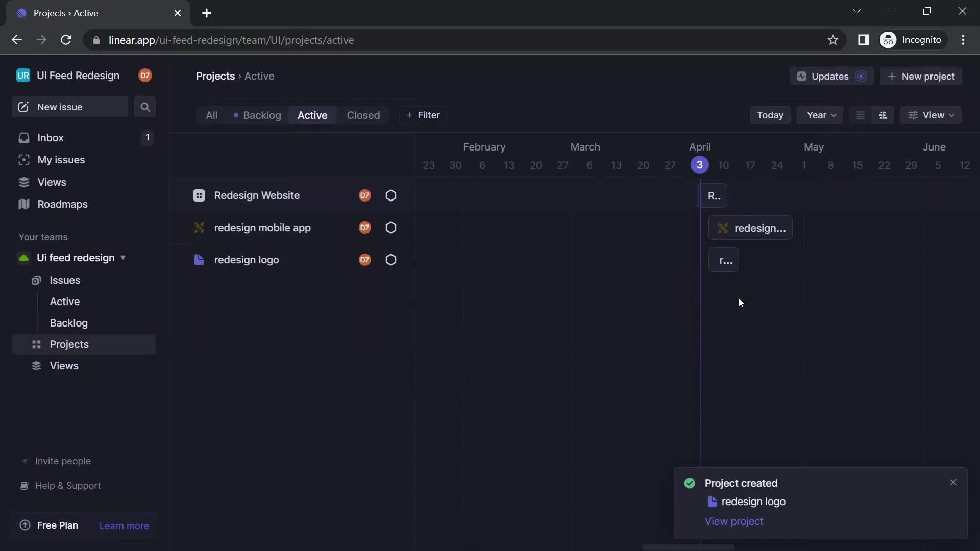Click the Today button to reset timeline
The height and width of the screenshot is (551, 980).
pyautogui.click(x=770, y=116)
